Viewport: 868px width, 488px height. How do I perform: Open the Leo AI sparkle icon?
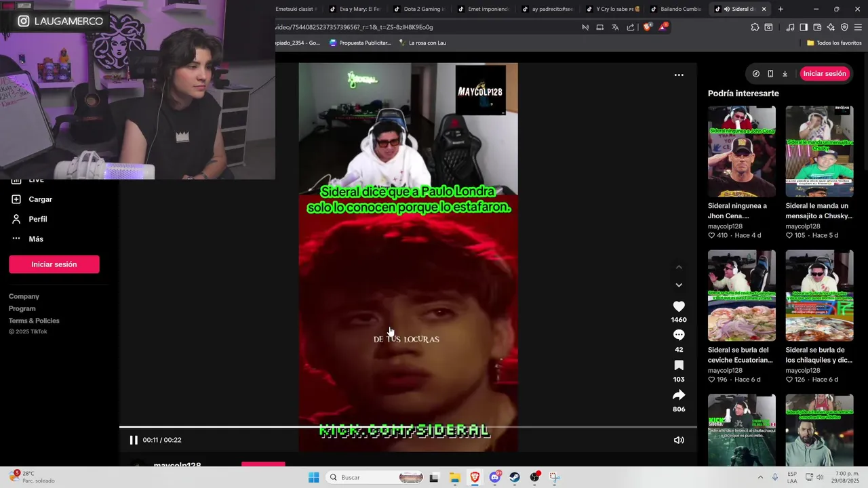click(x=831, y=27)
